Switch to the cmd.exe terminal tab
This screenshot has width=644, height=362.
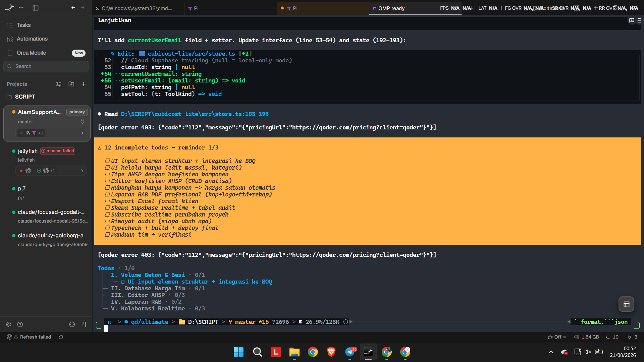click(x=139, y=8)
